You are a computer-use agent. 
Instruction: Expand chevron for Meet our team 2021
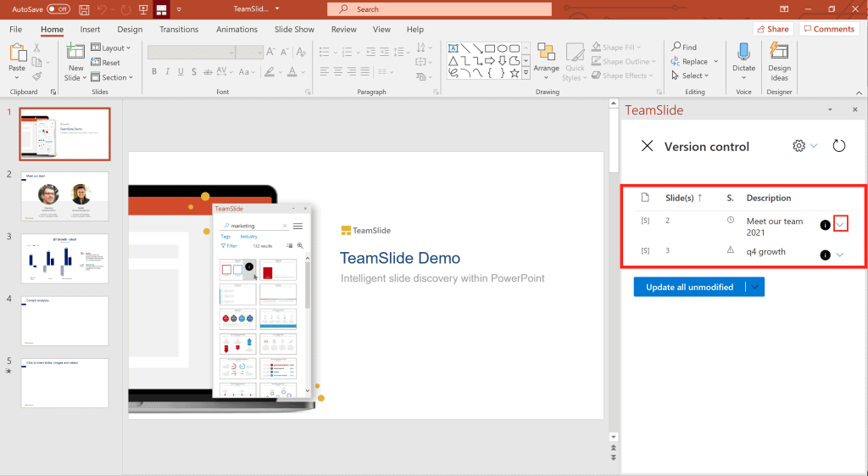[x=840, y=224]
